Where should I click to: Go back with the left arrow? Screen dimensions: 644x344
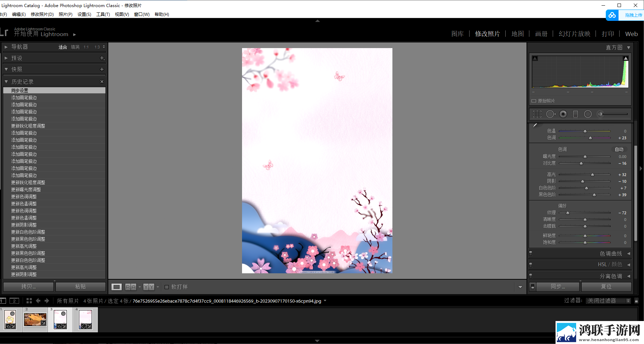(x=38, y=301)
